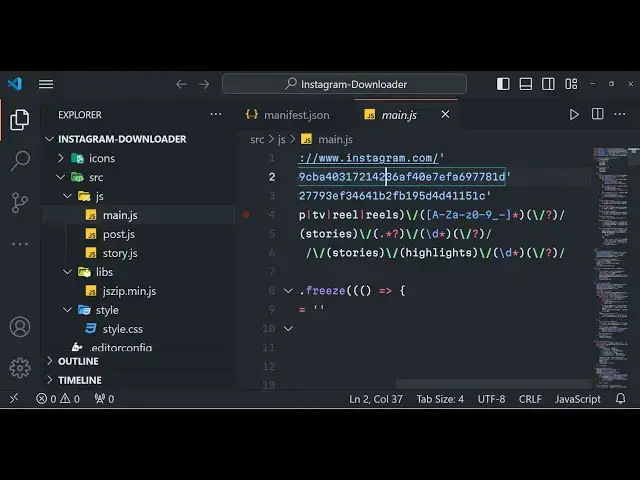Image resolution: width=640 pixels, height=480 pixels.
Task: Click the Instagram-Downloader command center search box
Action: (344, 84)
